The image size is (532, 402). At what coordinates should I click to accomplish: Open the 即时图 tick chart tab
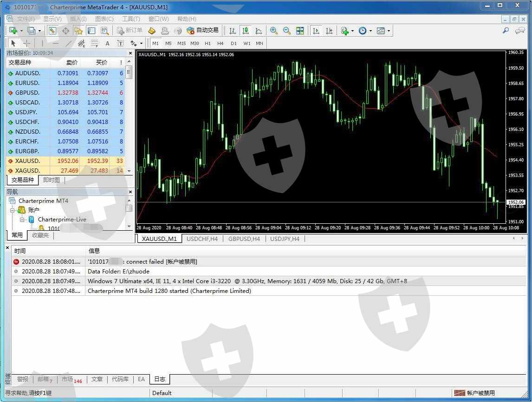coord(51,180)
